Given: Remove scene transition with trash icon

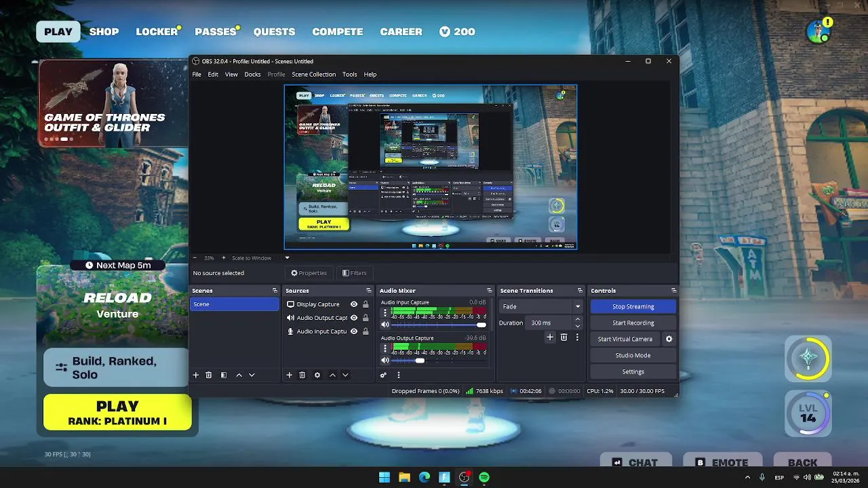Looking at the screenshot, I should click(564, 337).
